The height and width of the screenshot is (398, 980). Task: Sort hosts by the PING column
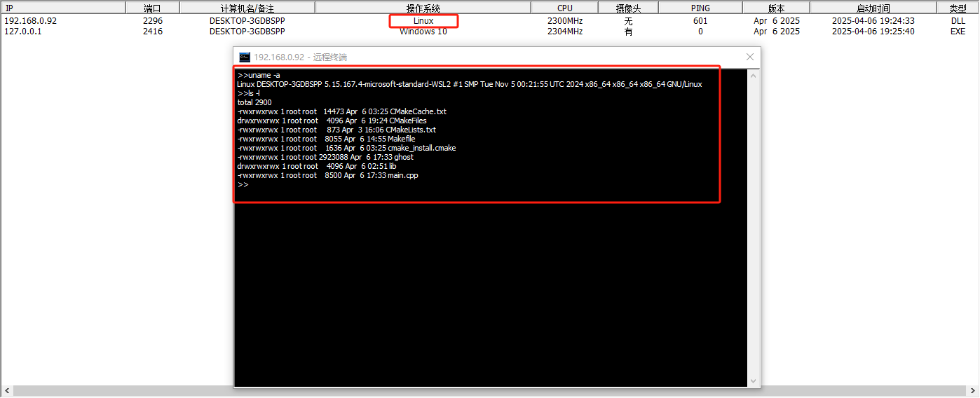[700, 8]
